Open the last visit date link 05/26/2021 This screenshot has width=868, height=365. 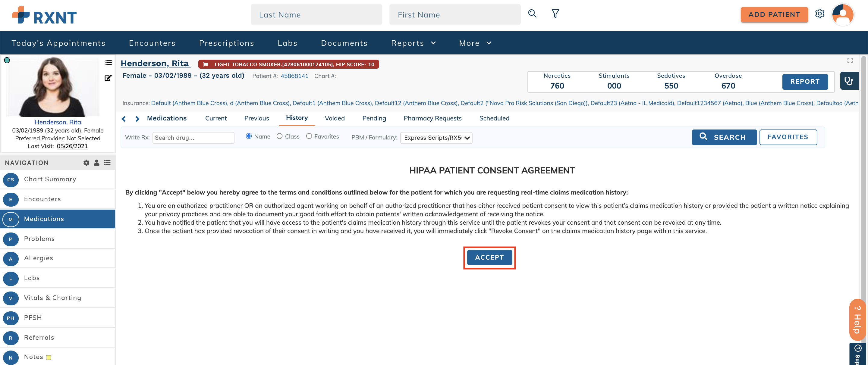click(x=72, y=146)
